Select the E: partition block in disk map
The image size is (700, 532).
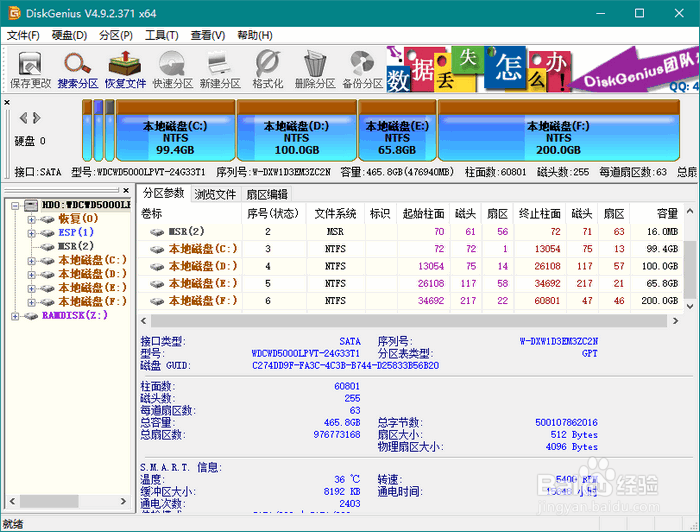click(397, 130)
